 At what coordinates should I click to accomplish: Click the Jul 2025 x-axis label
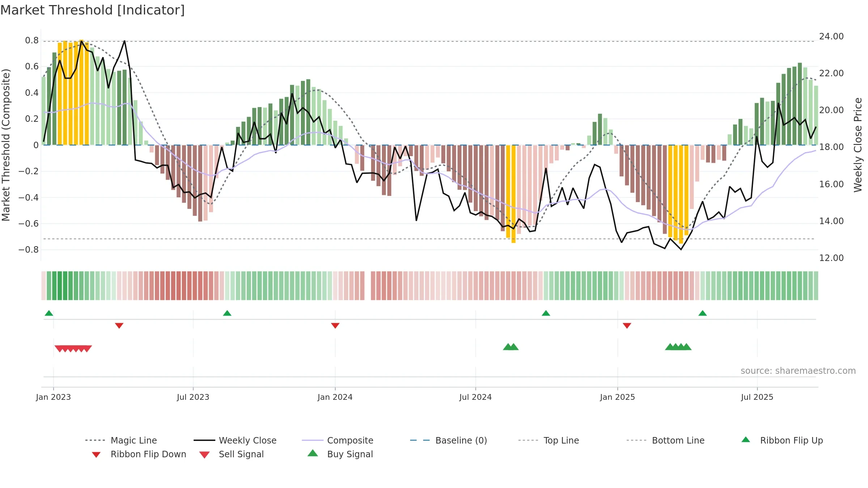[x=757, y=397]
